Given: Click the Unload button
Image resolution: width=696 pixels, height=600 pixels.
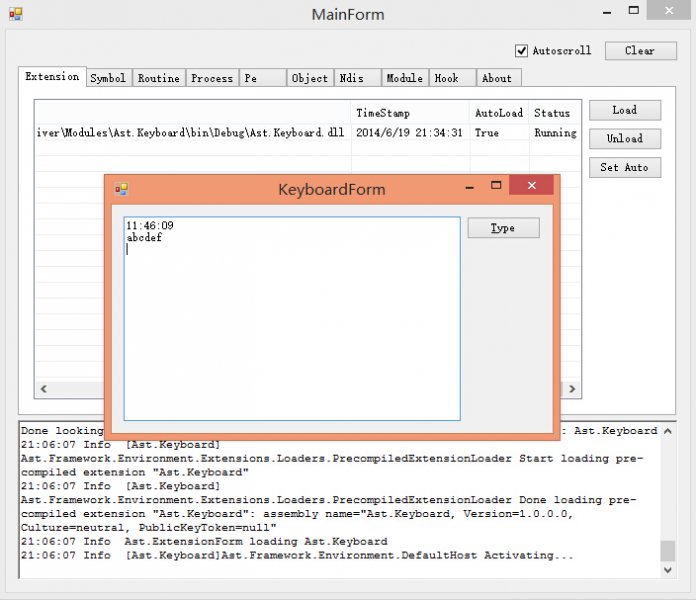Looking at the screenshot, I should [625, 138].
